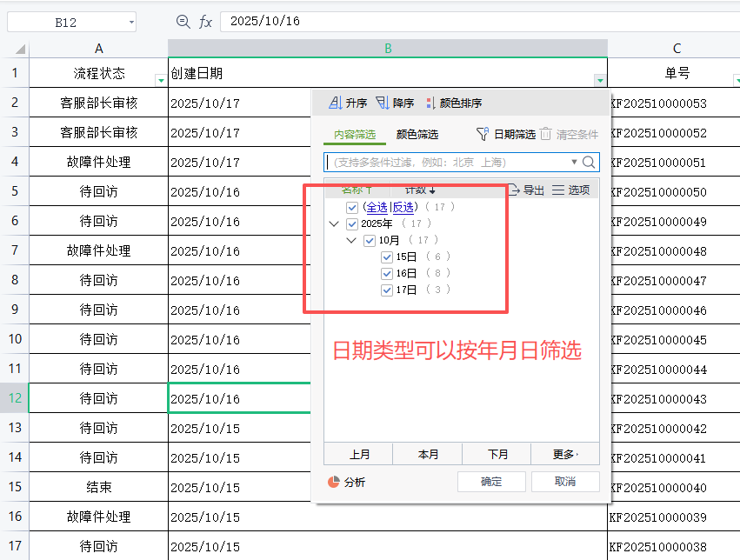Open the 分析 pie chart analysis

click(334, 482)
